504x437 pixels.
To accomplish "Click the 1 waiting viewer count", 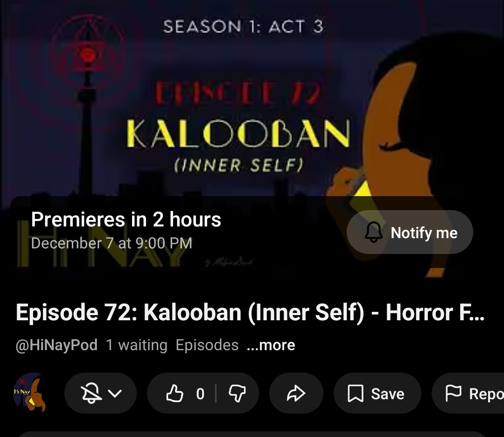I will [137, 345].
